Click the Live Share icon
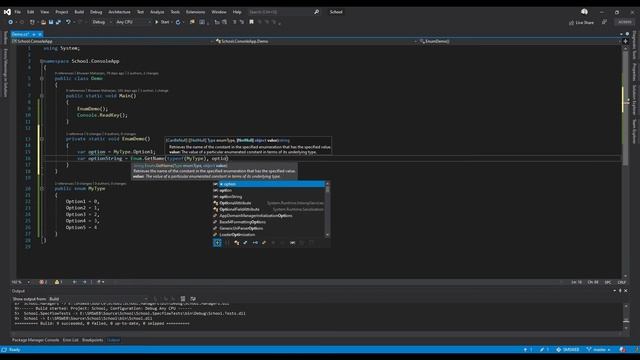The image size is (640, 360). tap(571, 22)
